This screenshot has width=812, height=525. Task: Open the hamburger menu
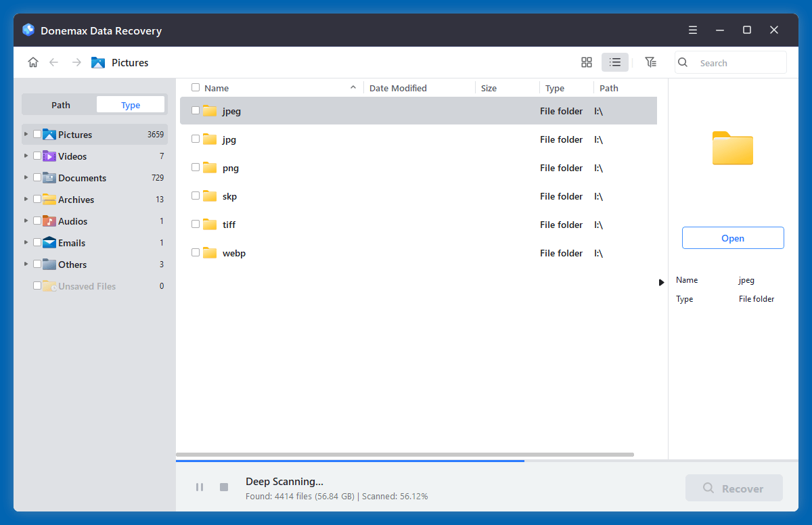[x=692, y=30]
